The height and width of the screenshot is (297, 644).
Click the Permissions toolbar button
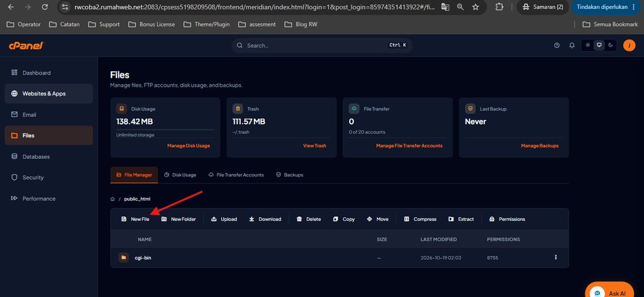click(508, 219)
